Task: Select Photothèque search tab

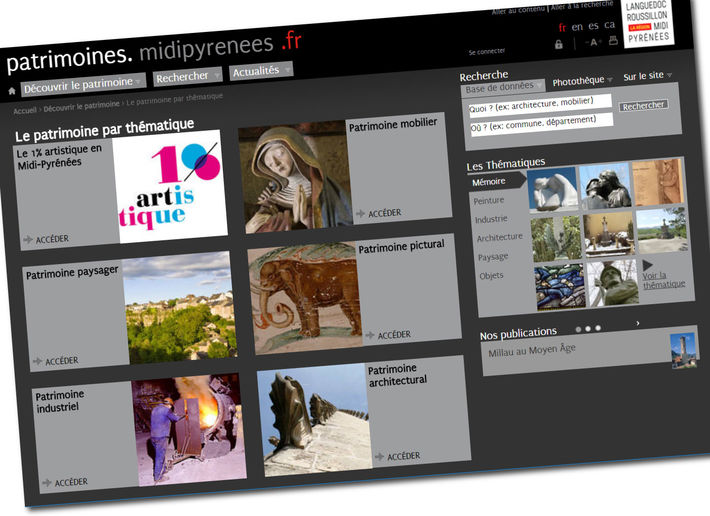Action: pos(582,81)
